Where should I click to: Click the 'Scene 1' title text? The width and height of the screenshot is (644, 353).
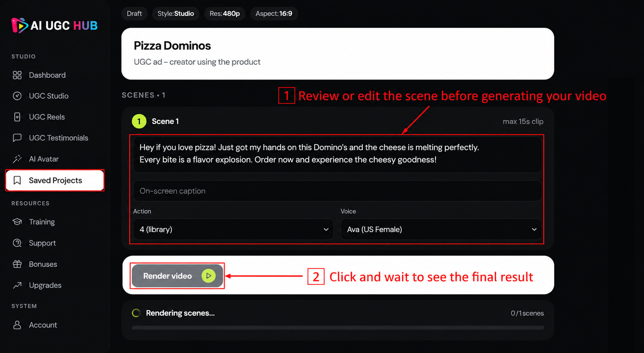[165, 121]
